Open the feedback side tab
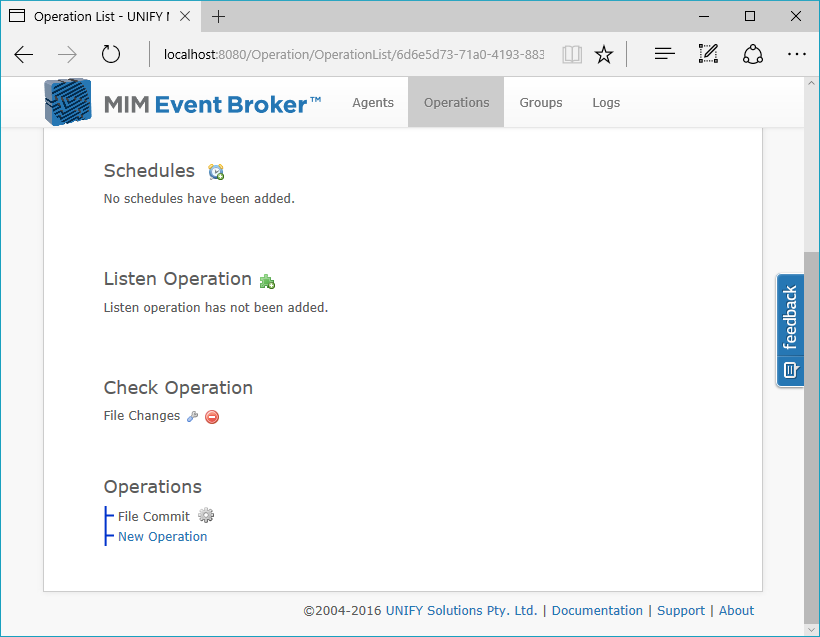Image resolution: width=820 pixels, height=637 pixels. pyautogui.click(x=790, y=331)
